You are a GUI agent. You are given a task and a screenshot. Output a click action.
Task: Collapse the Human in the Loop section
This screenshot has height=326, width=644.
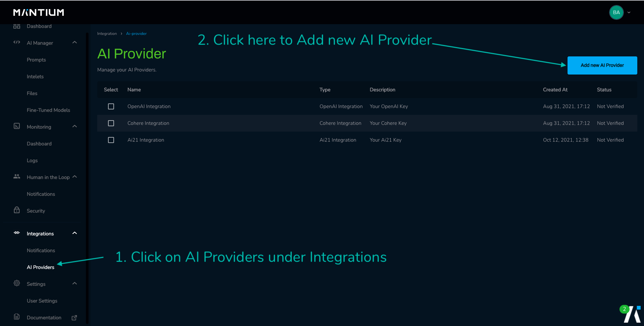[x=75, y=177]
